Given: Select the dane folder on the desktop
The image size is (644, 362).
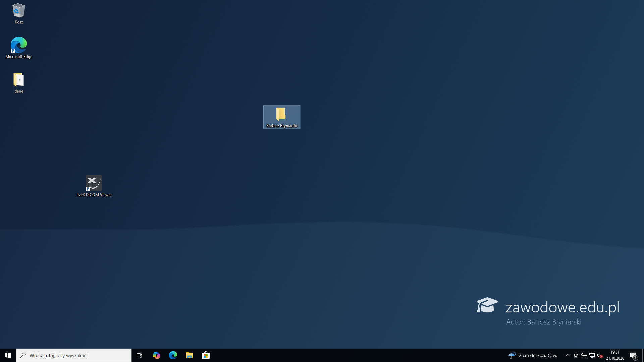Looking at the screenshot, I should point(19,83).
